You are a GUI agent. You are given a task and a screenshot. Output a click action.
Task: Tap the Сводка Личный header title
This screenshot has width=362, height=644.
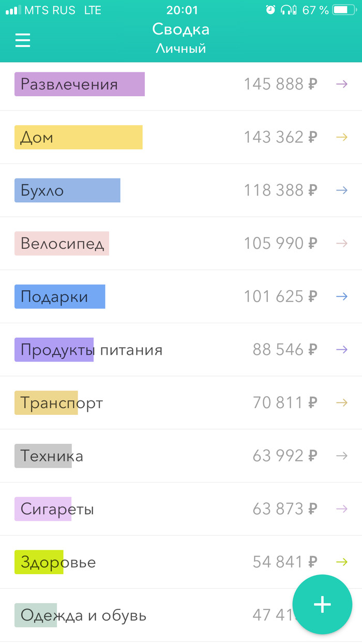(x=180, y=38)
